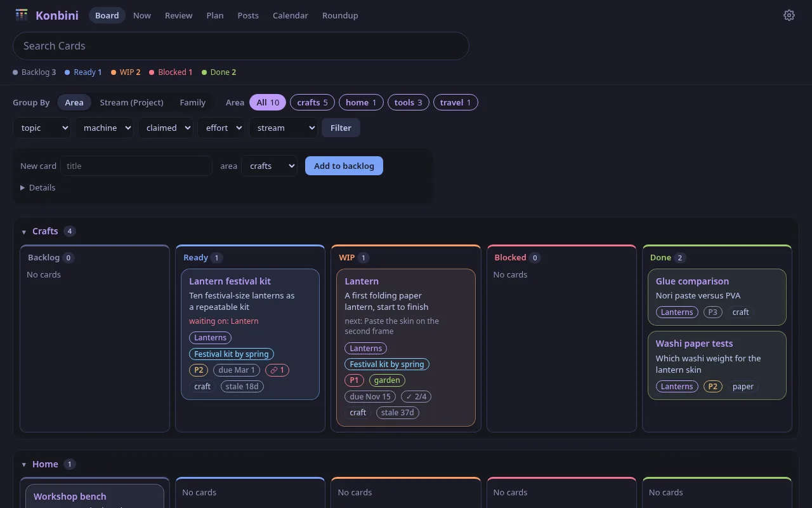812x508 pixels.
Task: Apply filters with the Filter button
Action: click(341, 128)
